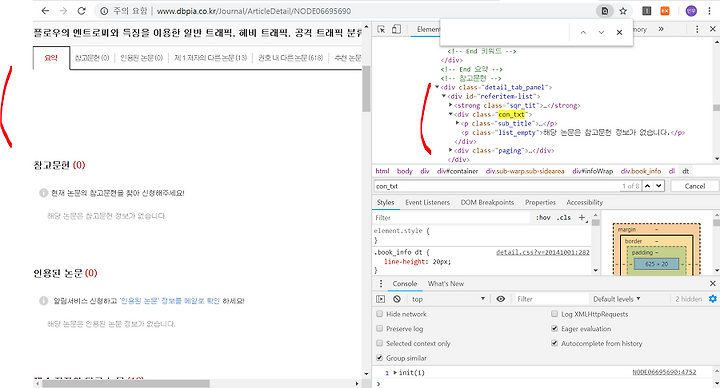Image resolution: width=720 pixels, height=388 pixels.
Task: Open the purple profile avatar
Action: point(691,11)
